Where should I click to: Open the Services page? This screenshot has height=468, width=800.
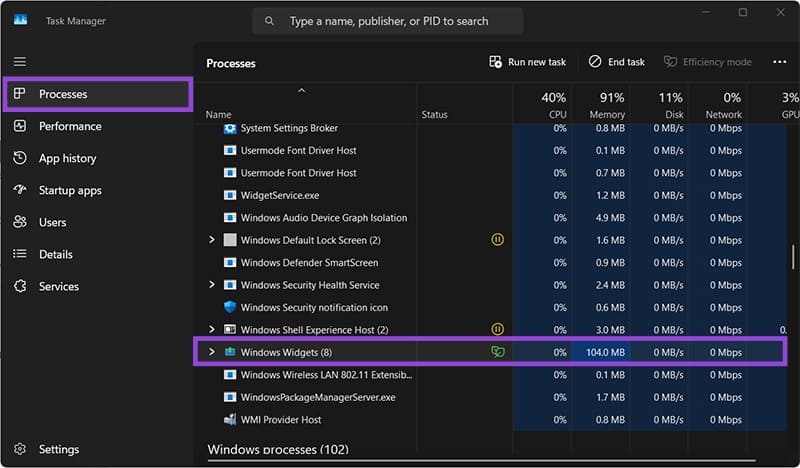point(98,286)
